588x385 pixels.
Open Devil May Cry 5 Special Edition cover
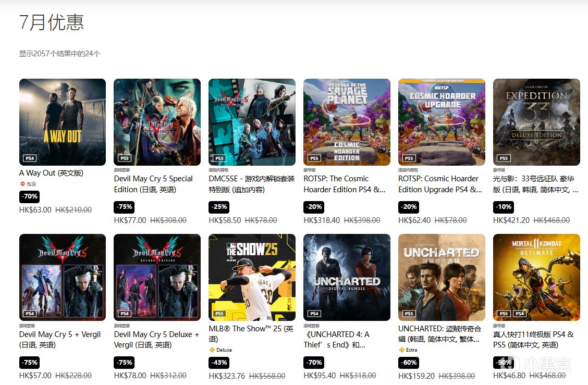tap(157, 122)
